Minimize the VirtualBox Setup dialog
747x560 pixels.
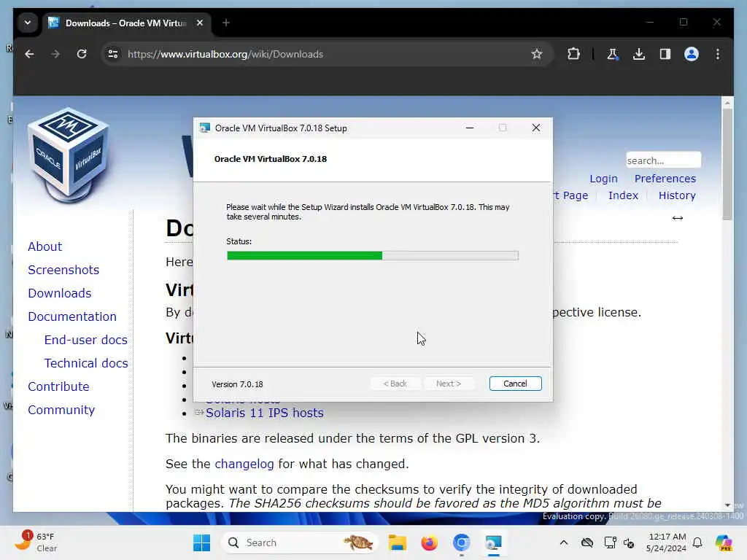[470, 128]
